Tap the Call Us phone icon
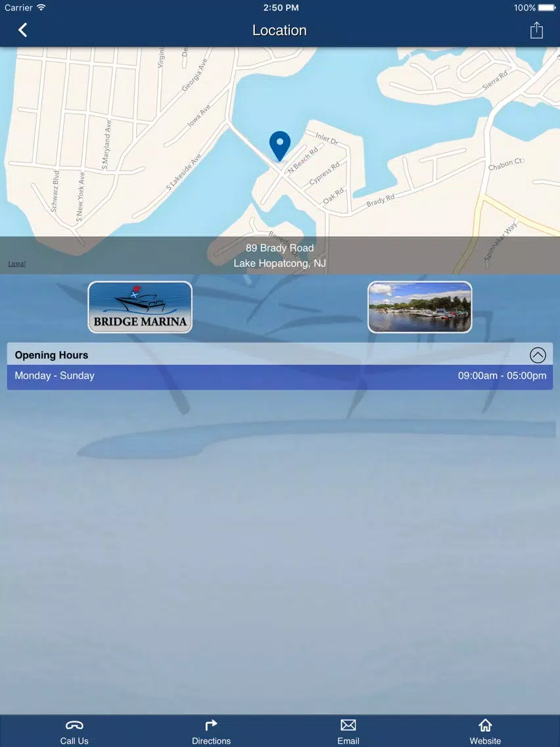The image size is (560, 747). [x=74, y=725]
